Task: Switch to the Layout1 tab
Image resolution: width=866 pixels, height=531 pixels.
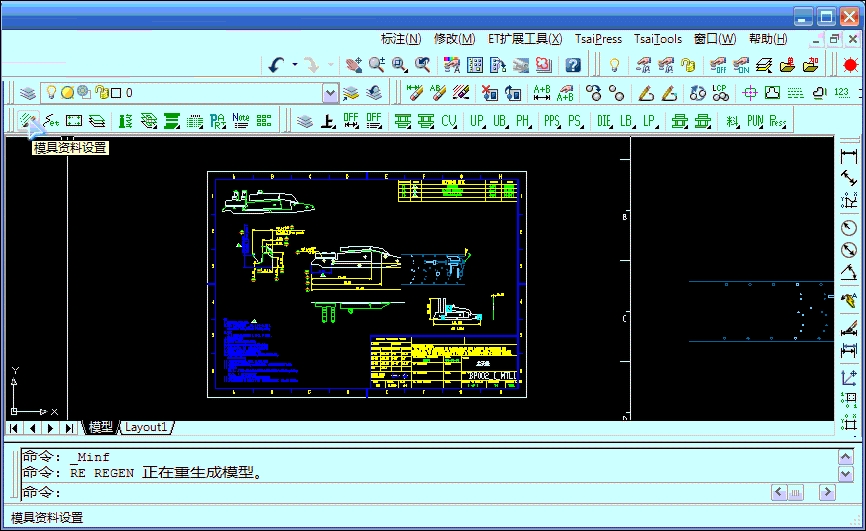Action: (146, 427)
